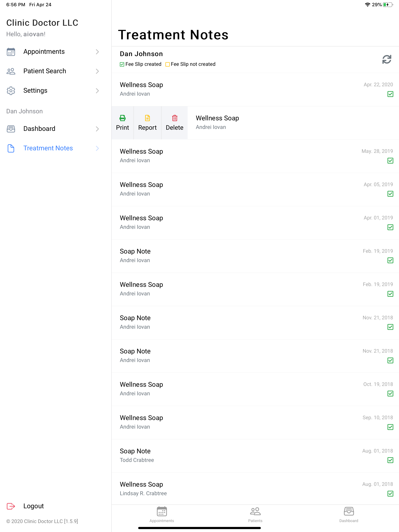Toggle fee slip checkbox for Apr. 22, 2020 note
399x532 pixels.
pos(390,94)
